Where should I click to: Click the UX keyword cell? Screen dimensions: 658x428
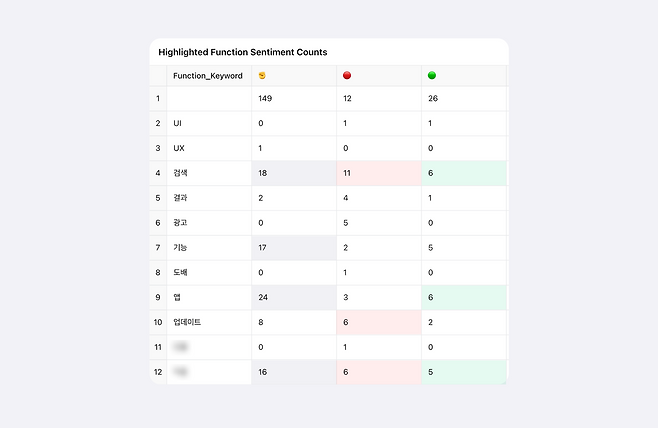point(179,148)
